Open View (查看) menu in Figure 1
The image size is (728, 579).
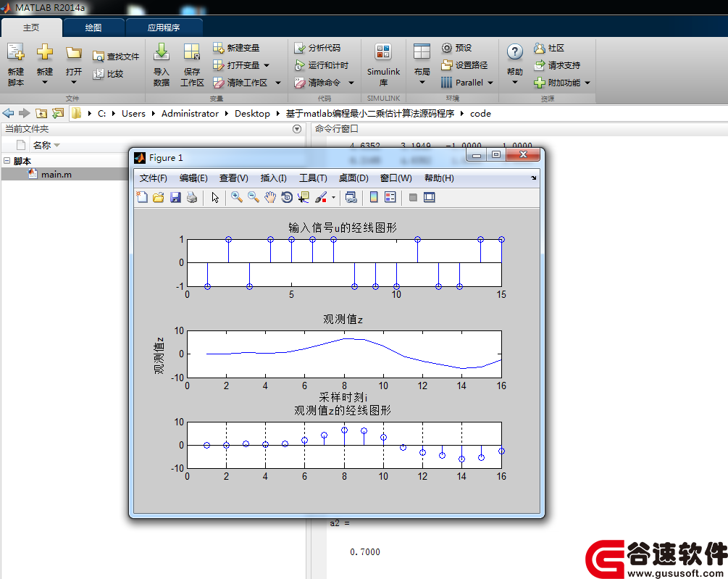point(233,178)
